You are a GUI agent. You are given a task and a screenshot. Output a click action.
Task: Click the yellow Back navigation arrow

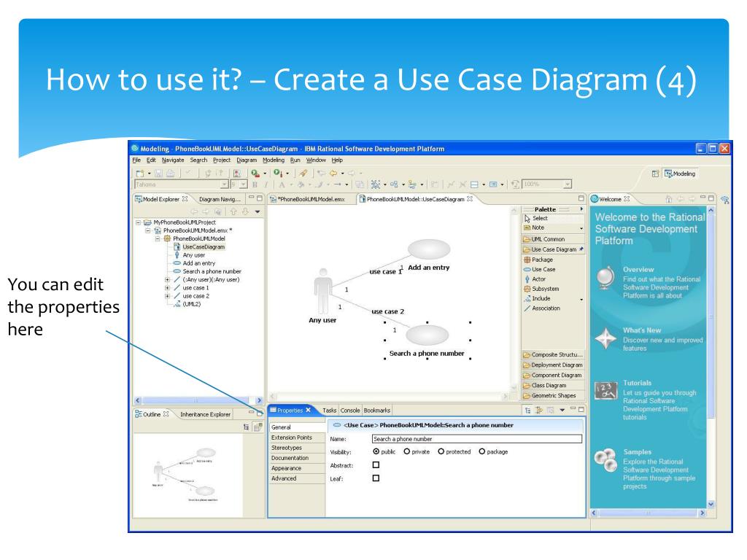click(x=333, y=173)
